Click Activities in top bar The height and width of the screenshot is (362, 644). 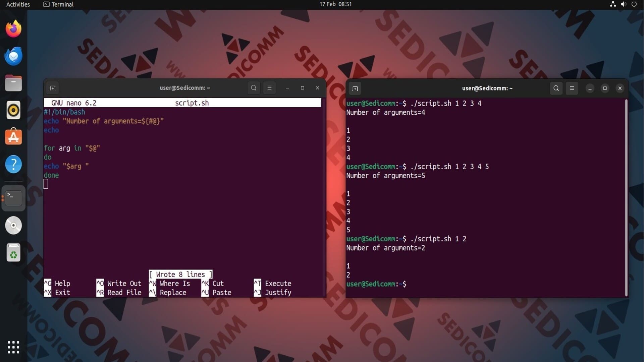(x=18, y=4)
